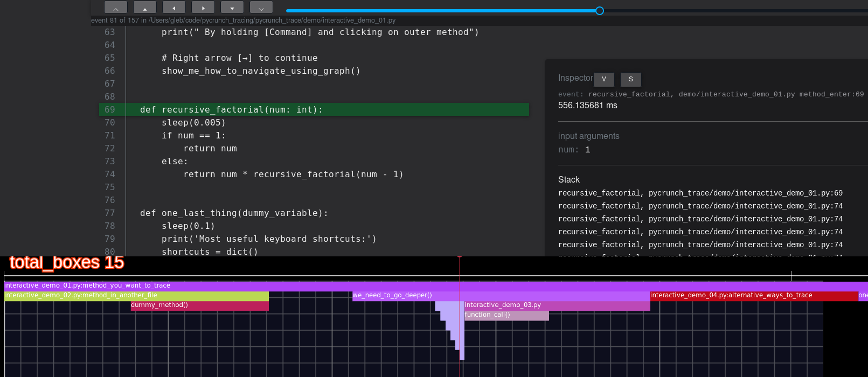Select the function_call() block in the timeline

(x=506, y=315)
